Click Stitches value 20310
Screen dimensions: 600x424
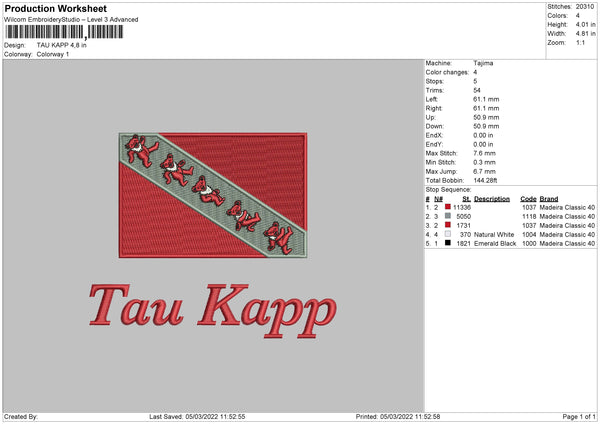click(x=585, y=7)
